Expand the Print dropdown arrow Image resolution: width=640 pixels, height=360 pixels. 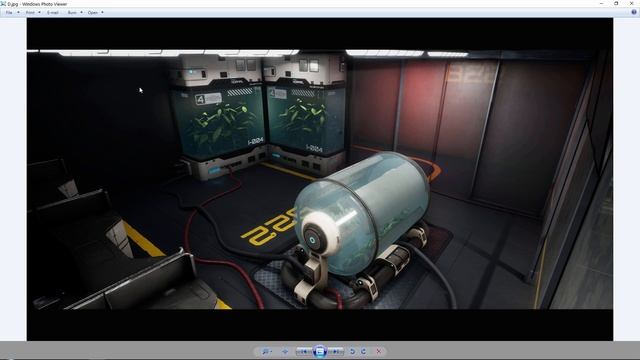39,13
